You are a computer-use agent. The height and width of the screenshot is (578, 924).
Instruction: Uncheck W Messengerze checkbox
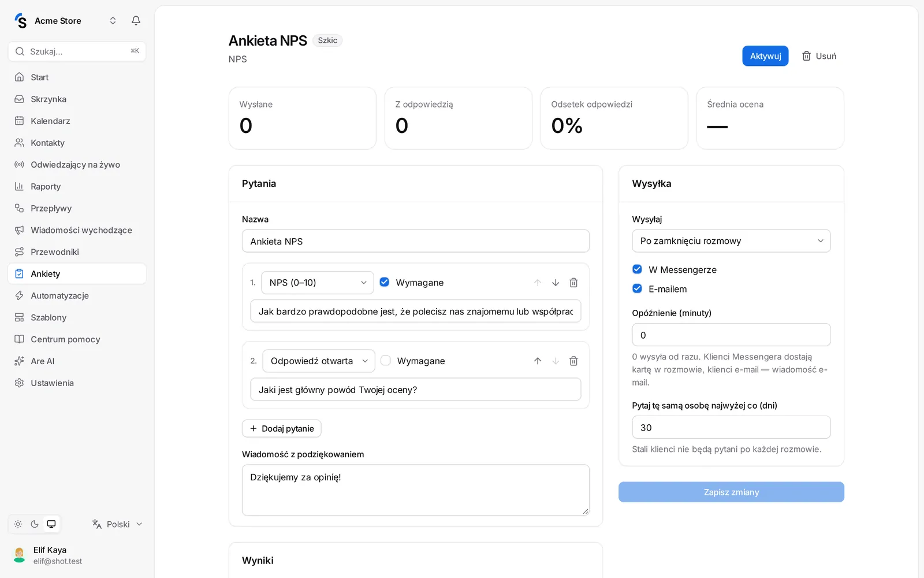[637, 269]
